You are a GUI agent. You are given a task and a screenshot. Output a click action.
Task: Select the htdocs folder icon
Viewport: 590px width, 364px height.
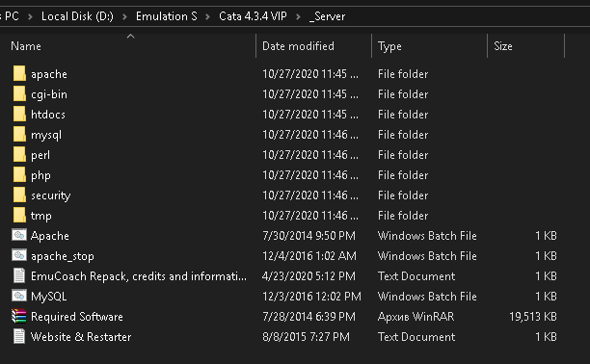coord(19,114)
